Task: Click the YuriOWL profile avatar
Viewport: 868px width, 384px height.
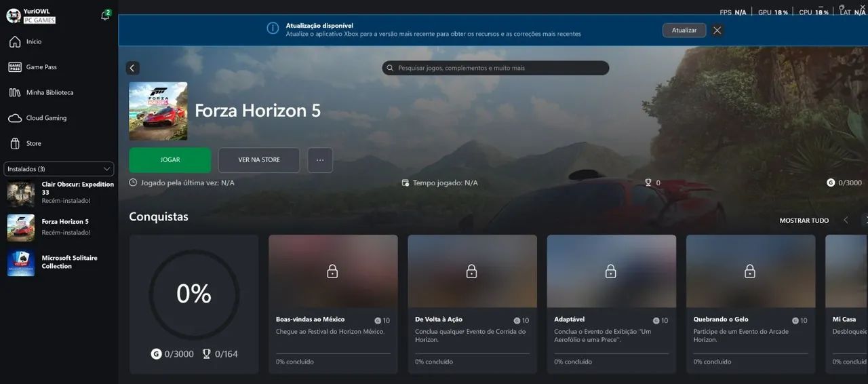Action: (14, 16)
